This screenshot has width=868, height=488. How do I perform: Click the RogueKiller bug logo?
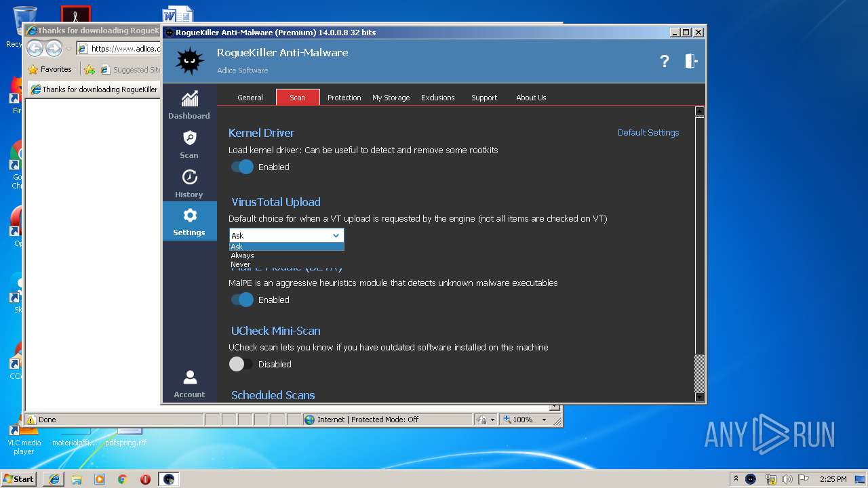pos(189,61)
